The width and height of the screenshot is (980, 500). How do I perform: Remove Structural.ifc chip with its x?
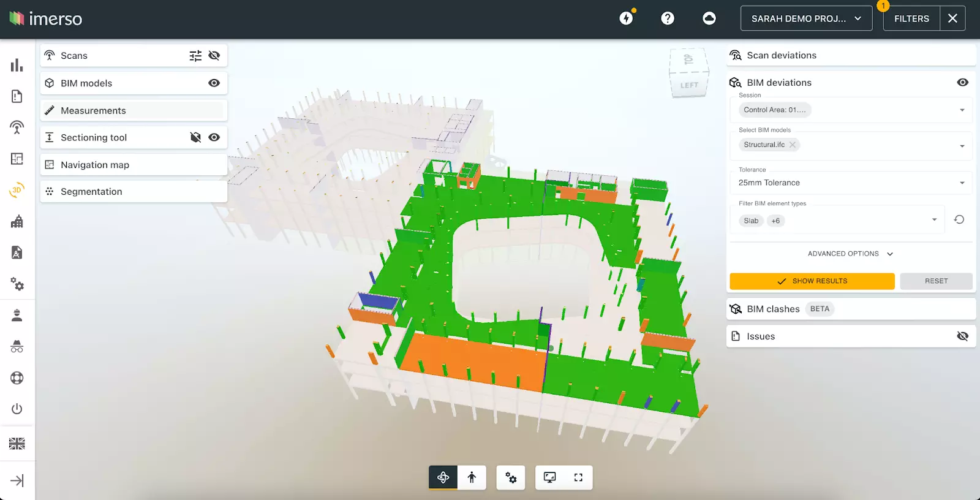click(x=793, y=145)
